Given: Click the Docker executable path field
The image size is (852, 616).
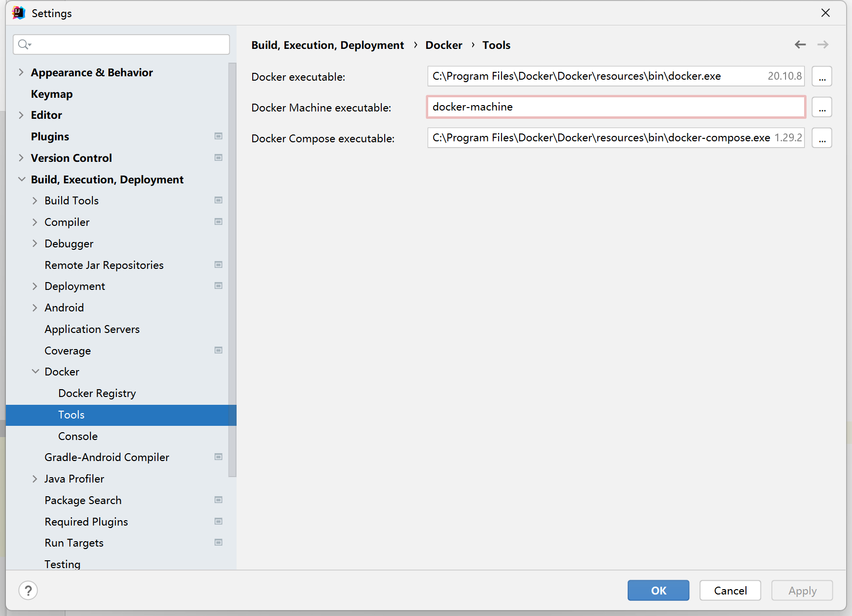Looking at the screenshot, I should click(616, 76).
